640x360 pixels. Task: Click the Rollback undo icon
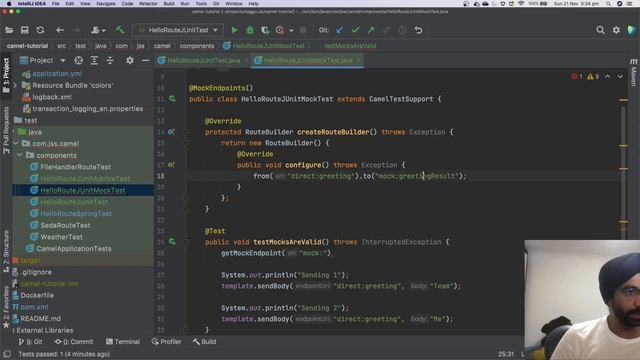pyautogui.click(x=418, y=30)
